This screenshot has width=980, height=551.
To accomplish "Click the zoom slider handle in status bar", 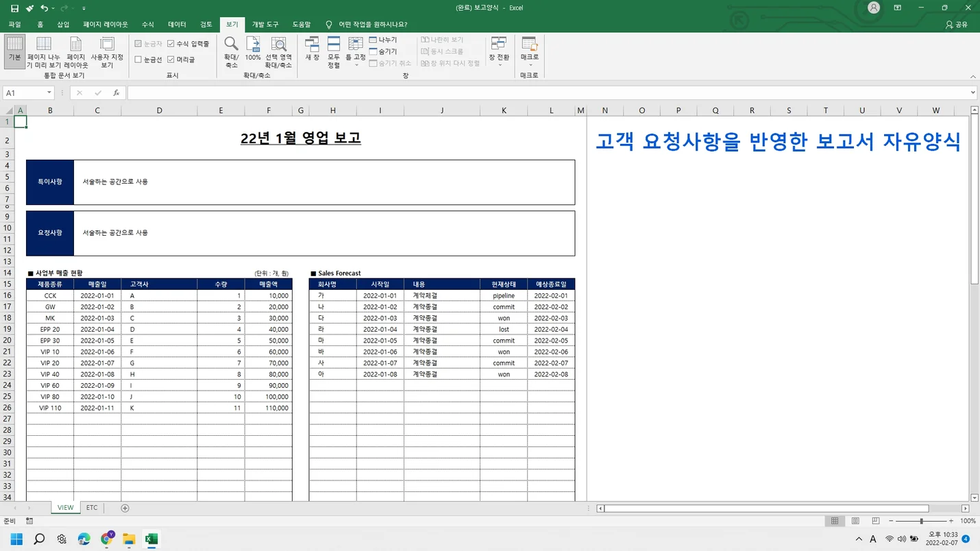I will point(921,521).
